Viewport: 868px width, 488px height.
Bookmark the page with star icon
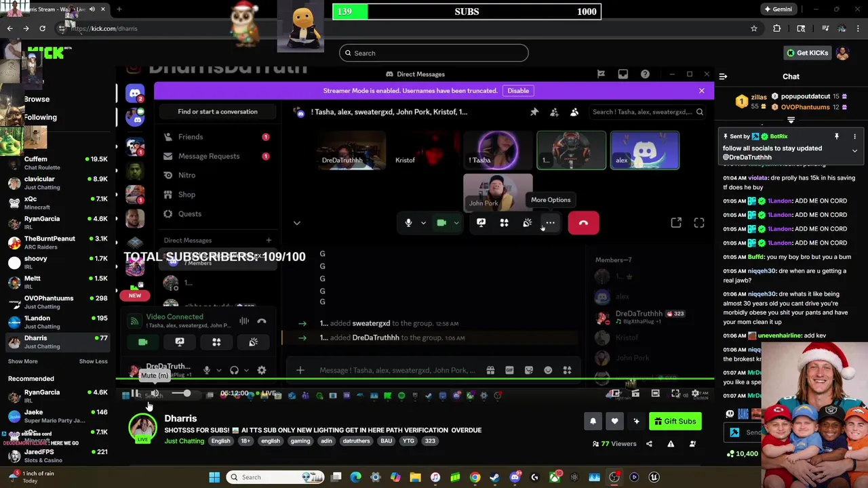(x=754, y=28)
